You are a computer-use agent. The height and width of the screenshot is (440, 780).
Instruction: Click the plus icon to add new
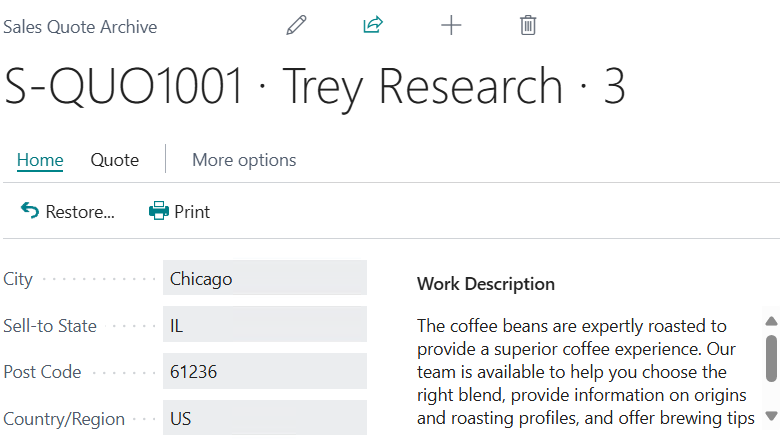point(451,26)
